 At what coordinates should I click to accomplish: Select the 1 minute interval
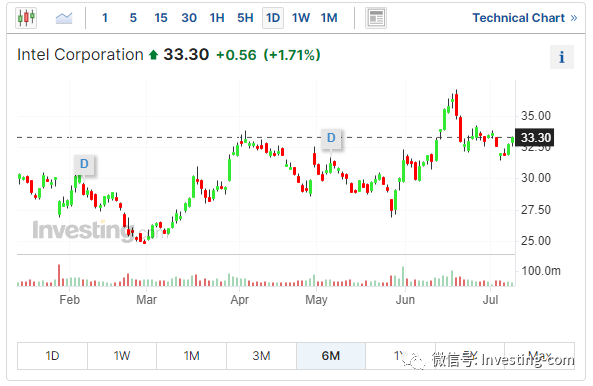pyautogui.click(x=105, y=18)
